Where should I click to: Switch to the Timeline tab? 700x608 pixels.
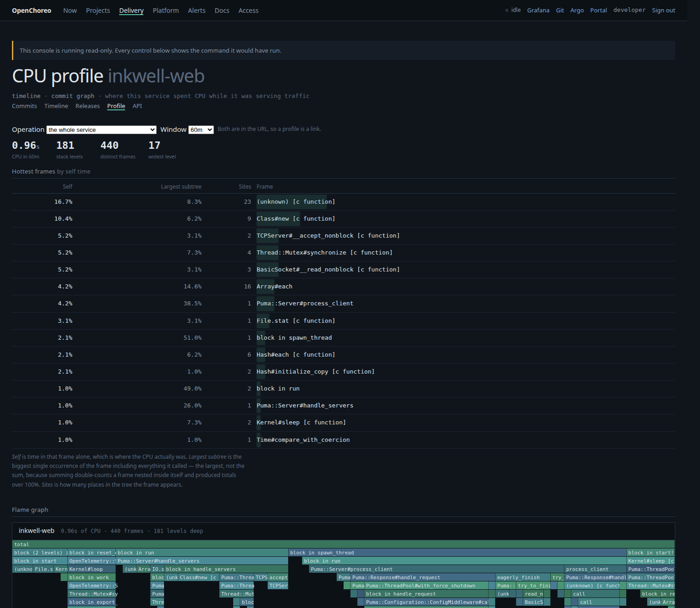coord(56,106)
